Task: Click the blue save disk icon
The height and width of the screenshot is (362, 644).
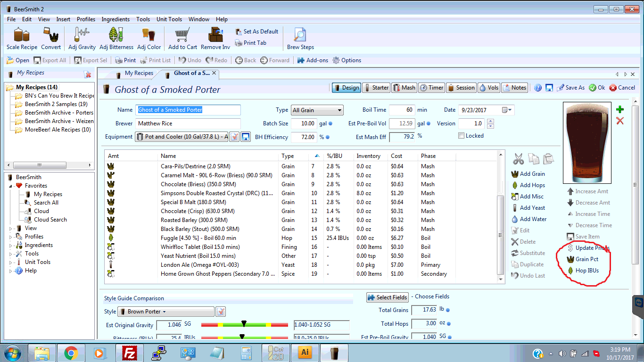Action: (x=549, y=88)
